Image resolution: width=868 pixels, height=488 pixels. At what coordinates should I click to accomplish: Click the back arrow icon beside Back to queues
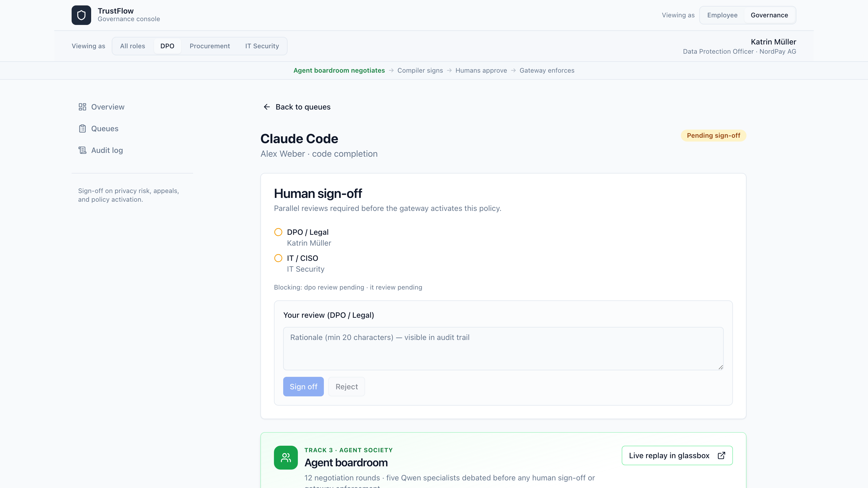(x=267, y=107)
